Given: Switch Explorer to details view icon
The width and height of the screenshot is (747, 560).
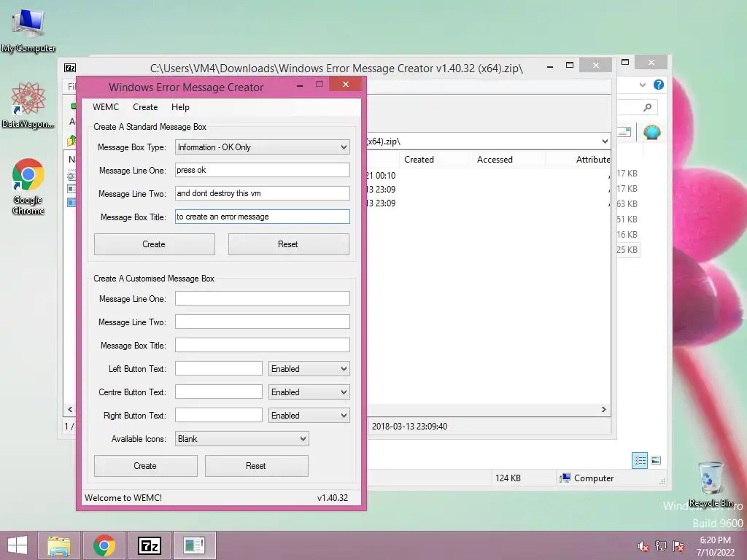Looking at the screenshot, I should point(639,460).
